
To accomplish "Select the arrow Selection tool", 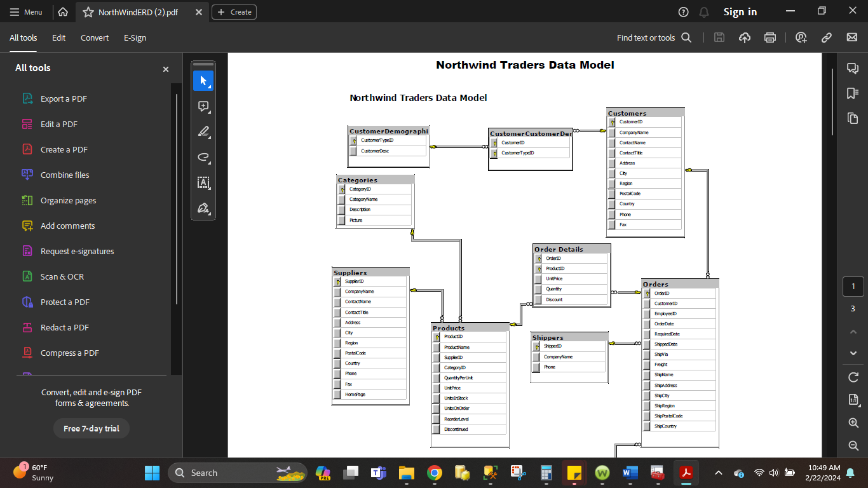I will (203, 81).
